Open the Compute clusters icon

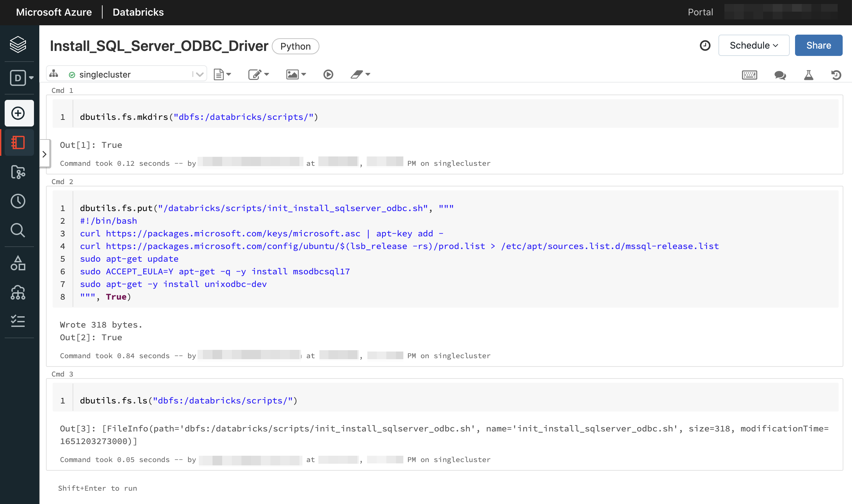tap(18, 292)
